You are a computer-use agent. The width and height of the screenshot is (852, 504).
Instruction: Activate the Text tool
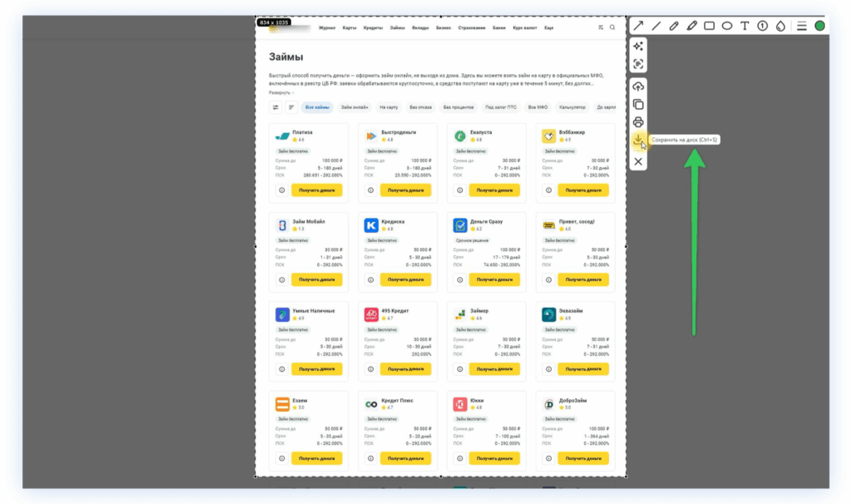(x=745, y=26)
